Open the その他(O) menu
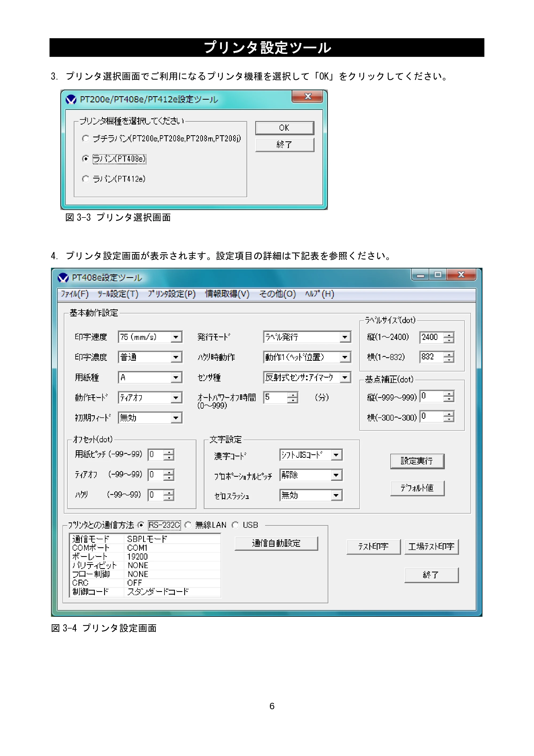Screen dimensions: 534x756 coord(278,294)
